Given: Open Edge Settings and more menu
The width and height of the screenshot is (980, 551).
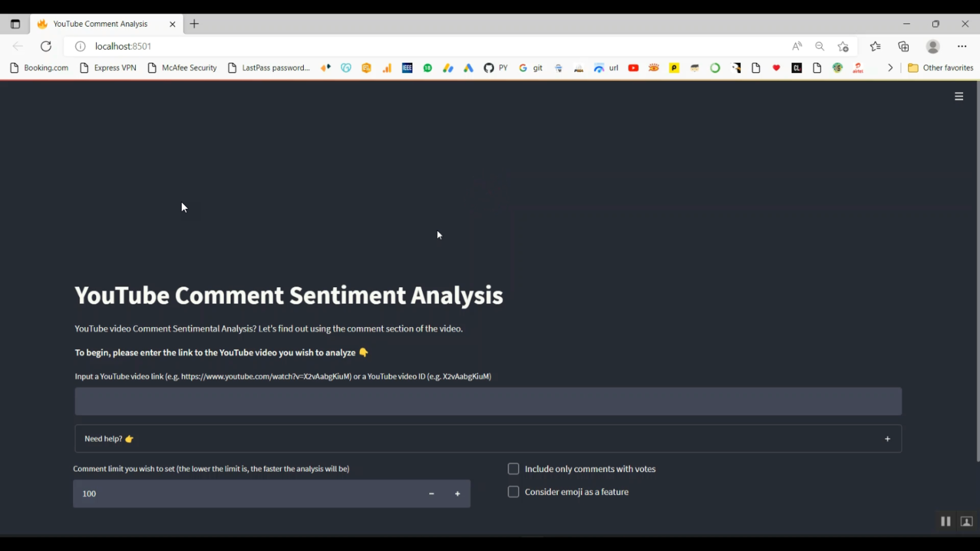Looking at the screenshot, I should (x=962, y=46).
